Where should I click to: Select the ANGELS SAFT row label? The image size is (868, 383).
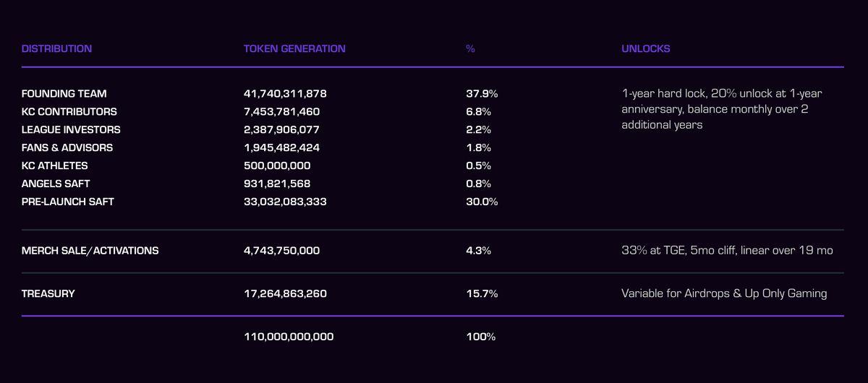point(56,184)
